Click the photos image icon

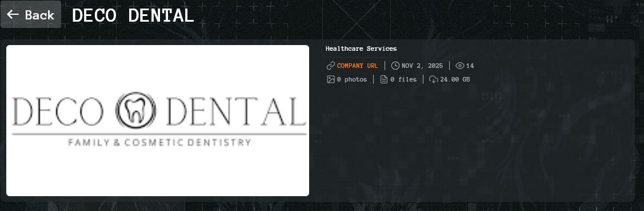[x=331, y=79]
